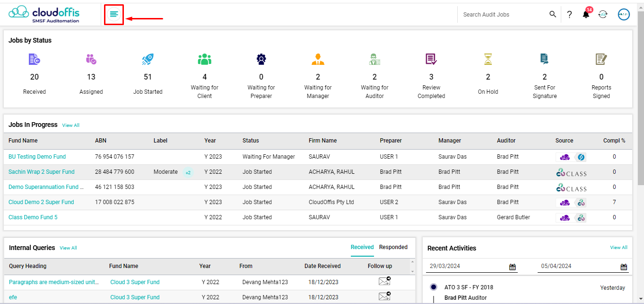Click the Job Started rocket icon
Screen dimensions: 644x304
[148, 59]
